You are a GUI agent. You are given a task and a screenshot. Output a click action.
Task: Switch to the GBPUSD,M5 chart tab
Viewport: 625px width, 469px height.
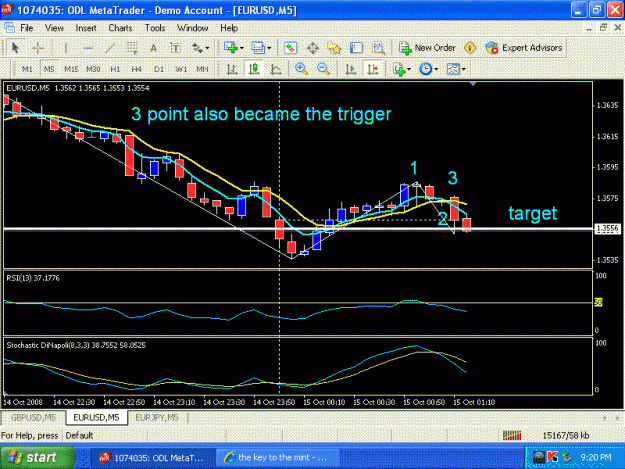pos(33,418)
